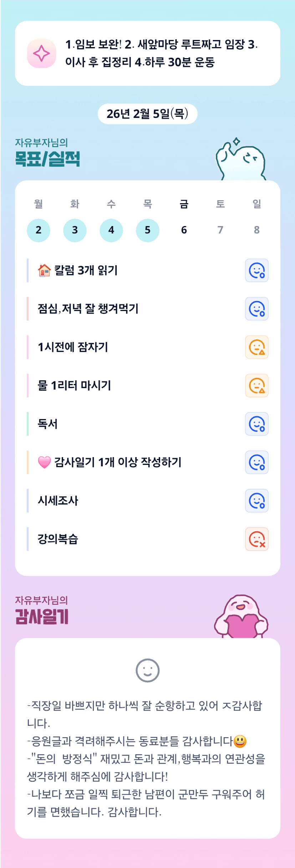Image resolution: width=295 pixels, height=868 pixels.
Task: Click the gray smiley face in 감사일기
Action: click(x=147, y=670)
